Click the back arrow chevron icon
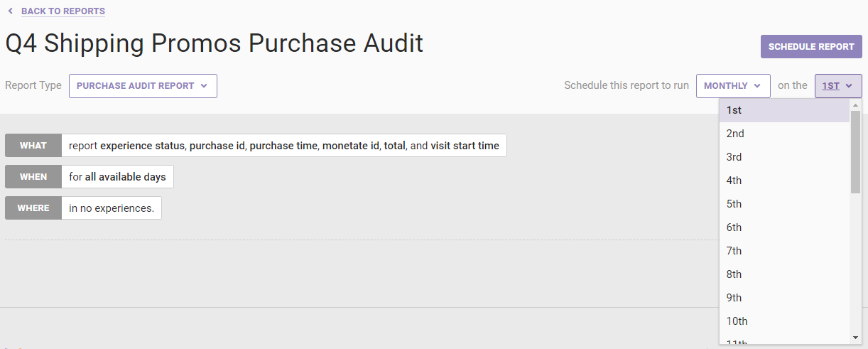The image size is (868, 349). pos(10,11)
